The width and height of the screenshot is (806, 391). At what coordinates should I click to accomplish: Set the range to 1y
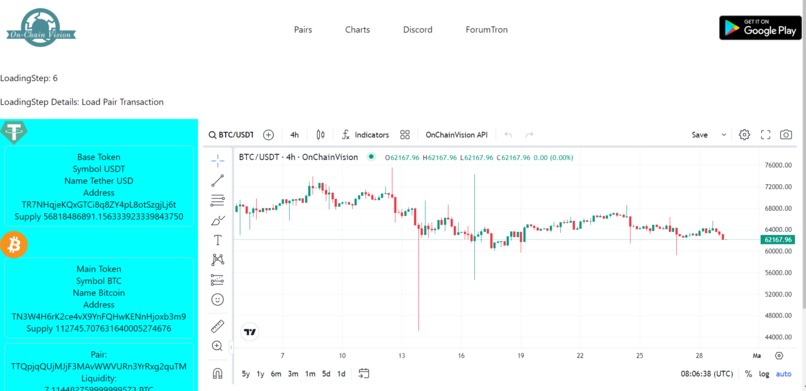pyautogui.click(x=261, y=374)
